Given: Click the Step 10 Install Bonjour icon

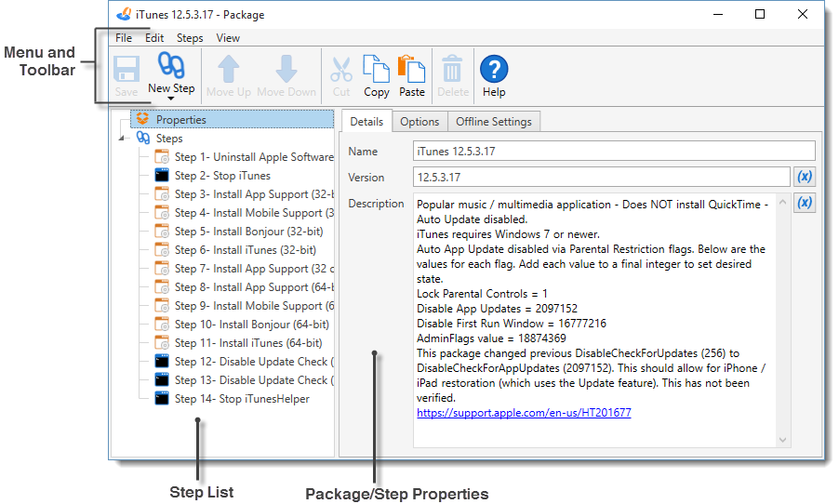Looking at the screenshot, I should 162,325.
